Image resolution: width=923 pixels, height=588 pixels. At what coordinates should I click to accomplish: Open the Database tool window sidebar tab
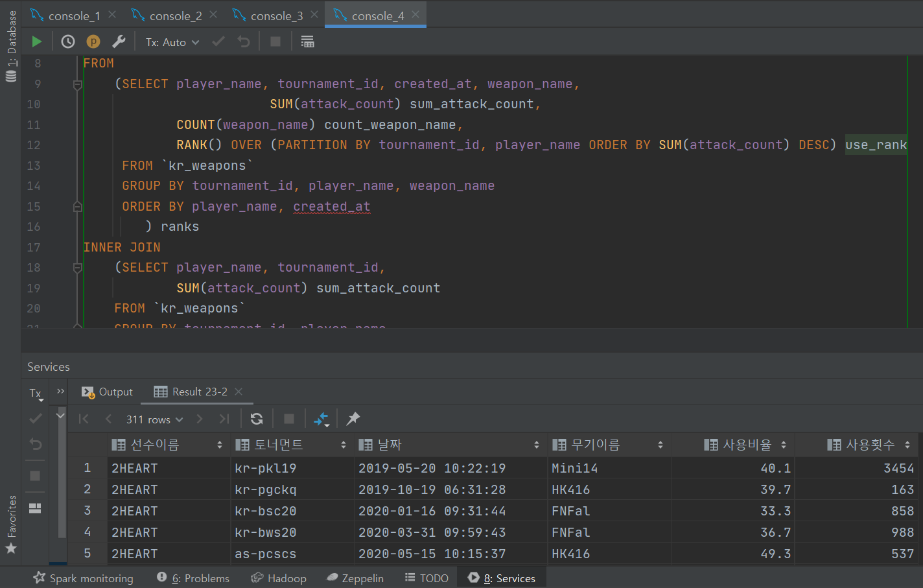[x=11, y=45]
